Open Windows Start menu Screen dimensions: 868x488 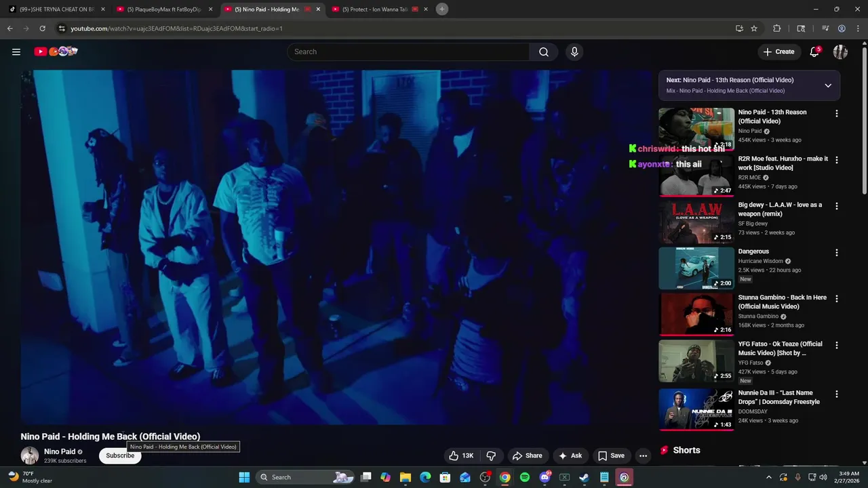tap(244, 477)
